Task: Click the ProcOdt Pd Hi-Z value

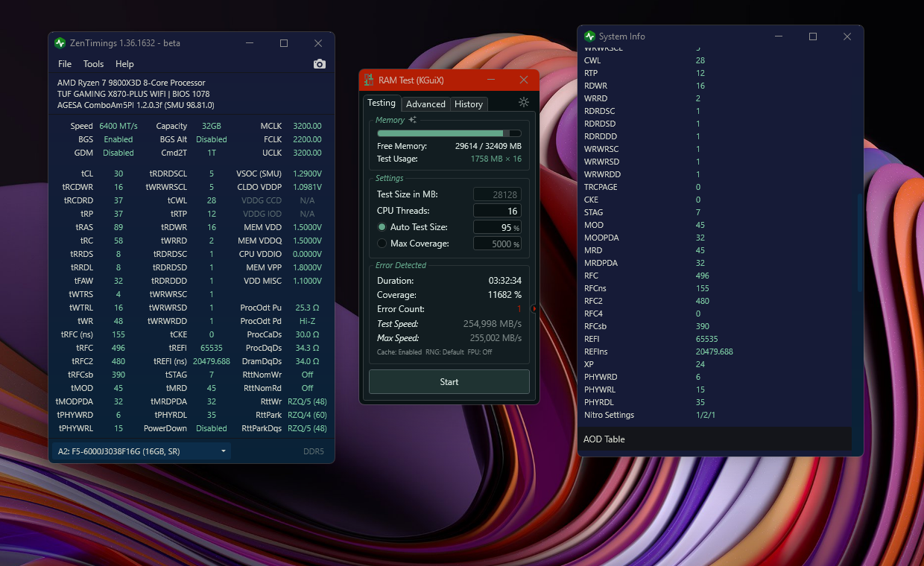Action: [x=307, y=321]
